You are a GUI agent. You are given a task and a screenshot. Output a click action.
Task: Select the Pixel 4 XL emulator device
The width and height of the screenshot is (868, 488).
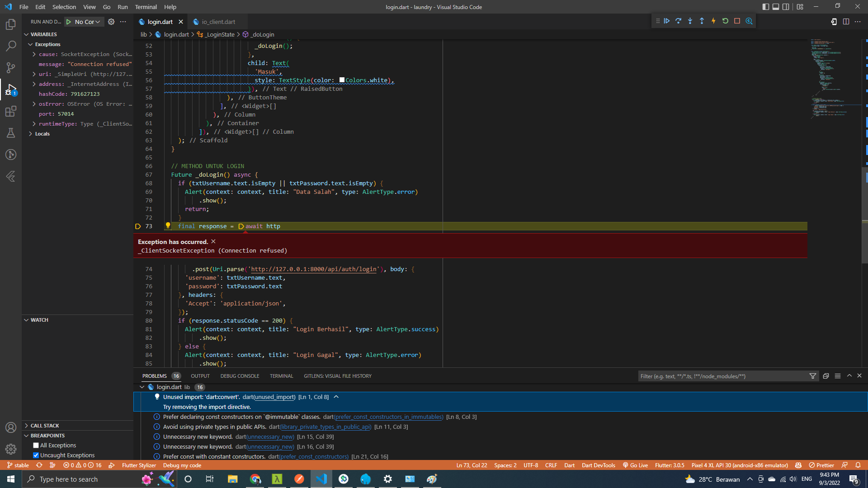pos(740,465)
